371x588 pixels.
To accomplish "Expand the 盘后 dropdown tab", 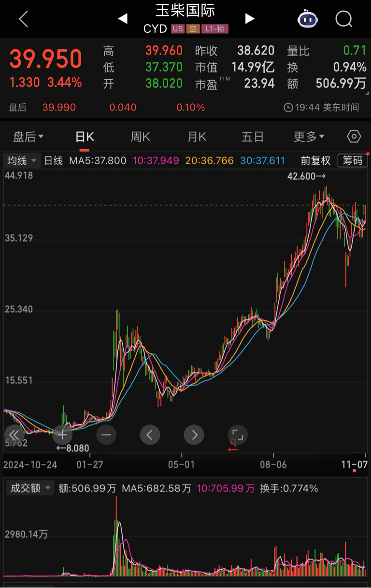I will pyautogui.click(x=28, y=137).
